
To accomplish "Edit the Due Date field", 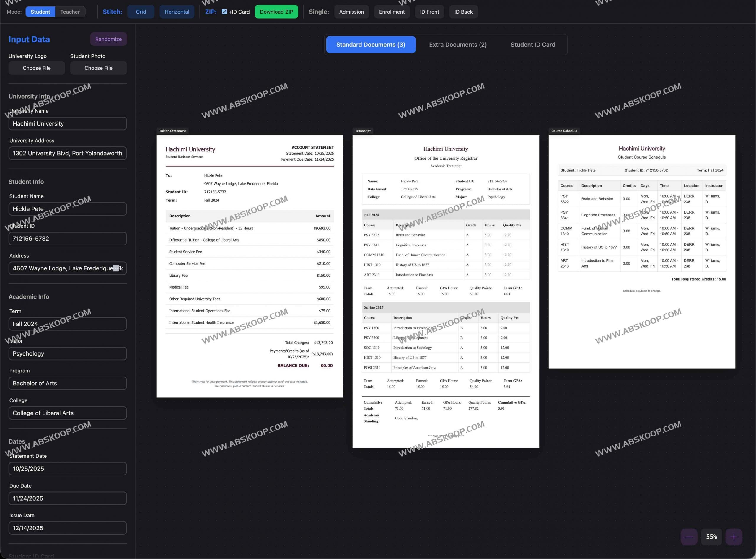I will pyautogui.click(x=68, y=498).
